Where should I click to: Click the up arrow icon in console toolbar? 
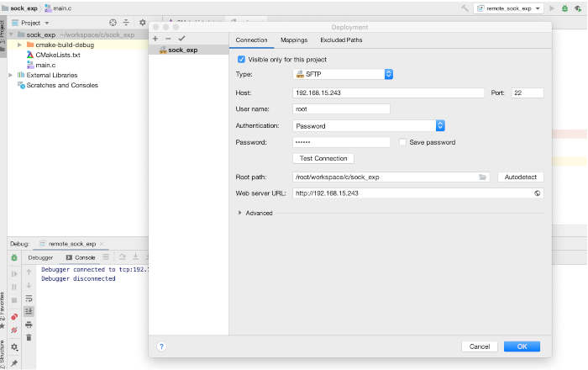[29, 272]
